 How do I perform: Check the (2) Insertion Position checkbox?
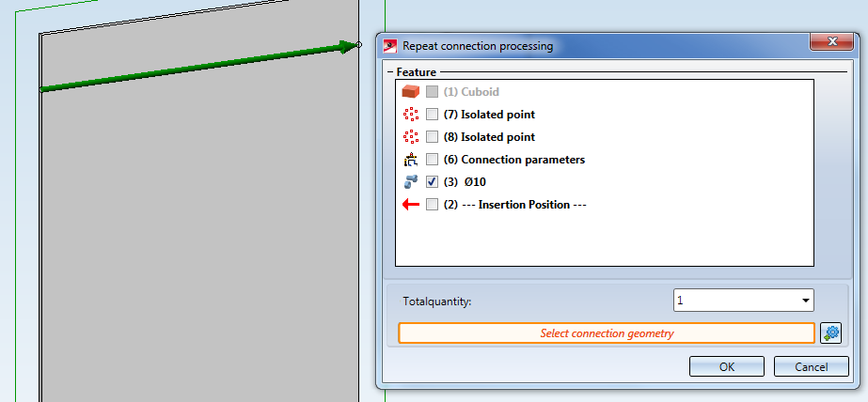(x=433, y=205)
